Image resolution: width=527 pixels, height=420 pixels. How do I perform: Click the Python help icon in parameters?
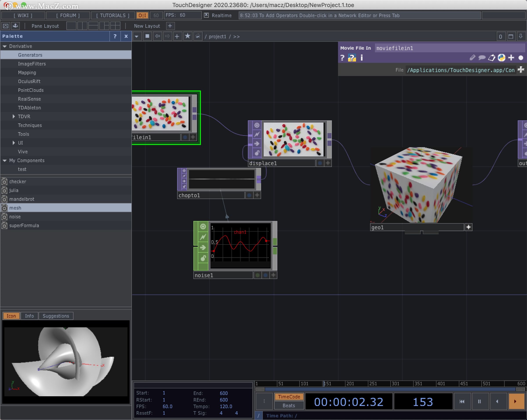pos(352,58)
